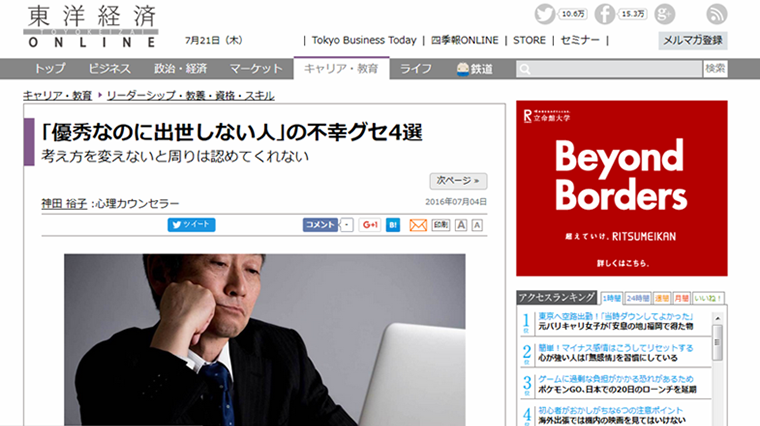Click the ツイート tweet button
Screen dimensions: 760x426
[x=191, y=225]
